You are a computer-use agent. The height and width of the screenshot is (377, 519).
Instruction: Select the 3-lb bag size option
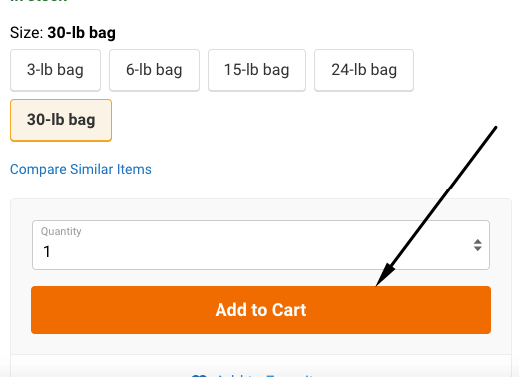click(55, 70)
